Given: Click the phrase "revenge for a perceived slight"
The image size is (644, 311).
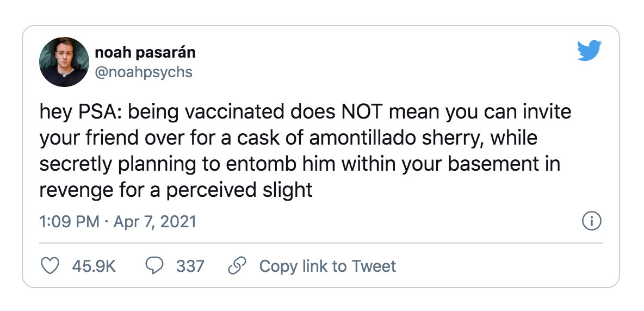Looking at the screenshot, I should 176,190.
